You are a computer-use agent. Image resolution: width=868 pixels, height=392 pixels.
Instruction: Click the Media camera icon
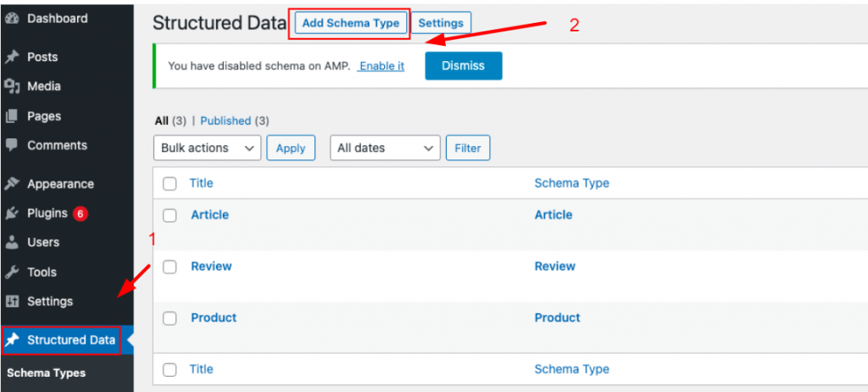(12, 87)
